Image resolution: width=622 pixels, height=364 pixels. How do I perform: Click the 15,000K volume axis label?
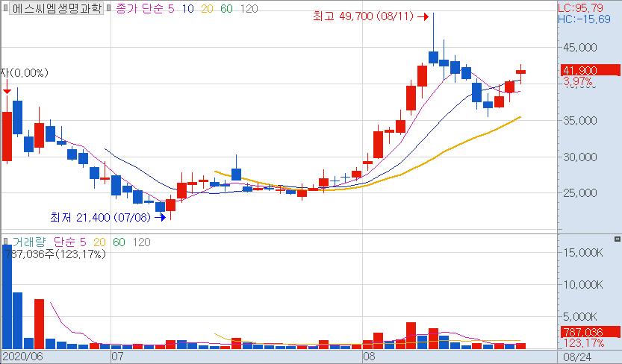(582, 252)
